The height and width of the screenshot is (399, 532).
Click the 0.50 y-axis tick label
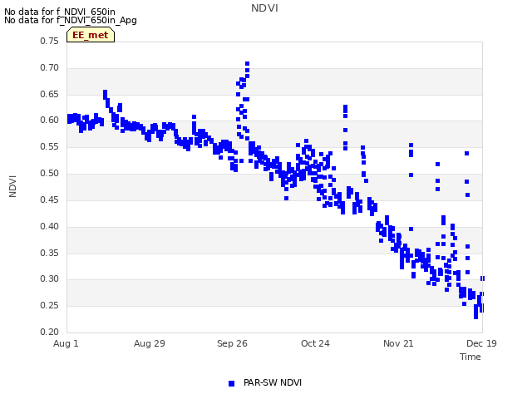point(50,173)
